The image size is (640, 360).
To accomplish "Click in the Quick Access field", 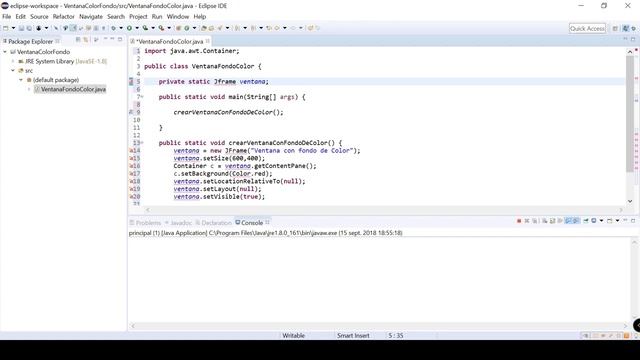I will [587, 28].
